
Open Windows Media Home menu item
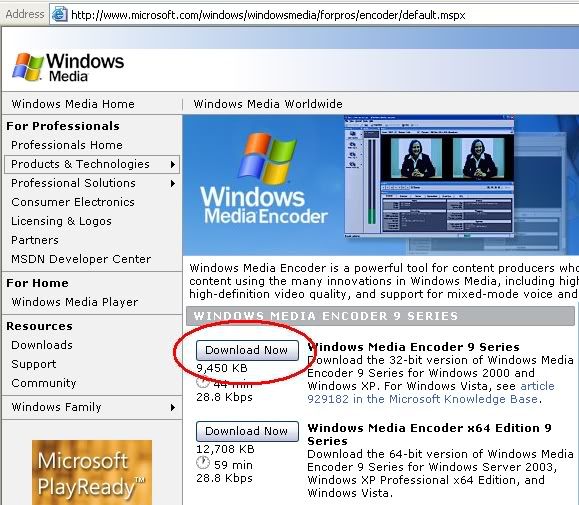(x=73, y=104)
